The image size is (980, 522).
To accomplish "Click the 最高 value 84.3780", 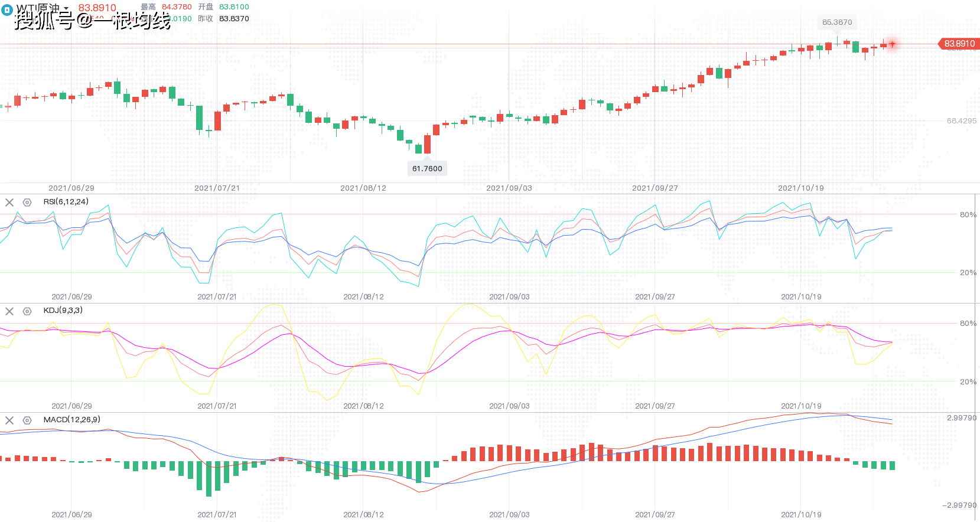I will click(177, 7).
